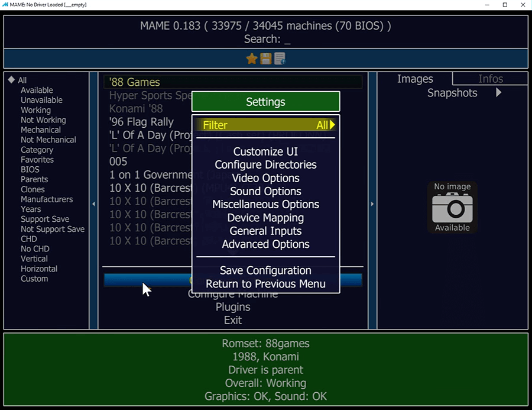532x410 pixels.
Task: Select the Mechanical filter
Action: pyautogui.click(x=40, y=130)
